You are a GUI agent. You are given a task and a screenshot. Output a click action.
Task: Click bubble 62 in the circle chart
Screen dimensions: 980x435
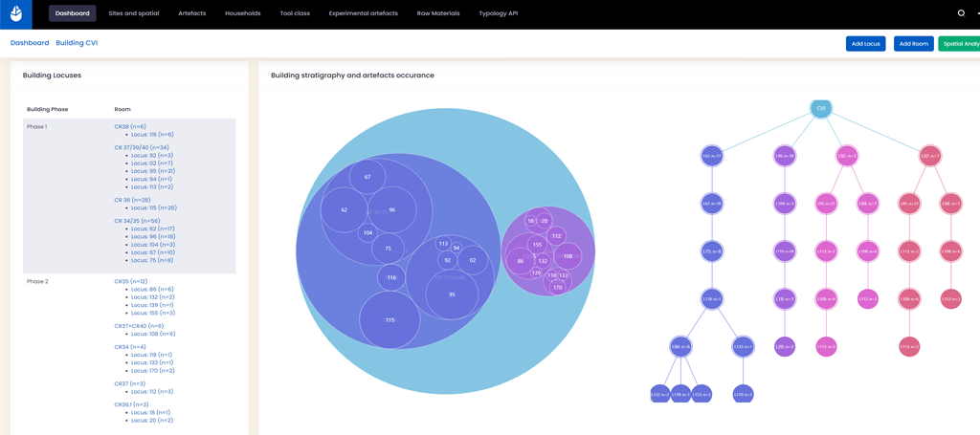coord(345,210)
